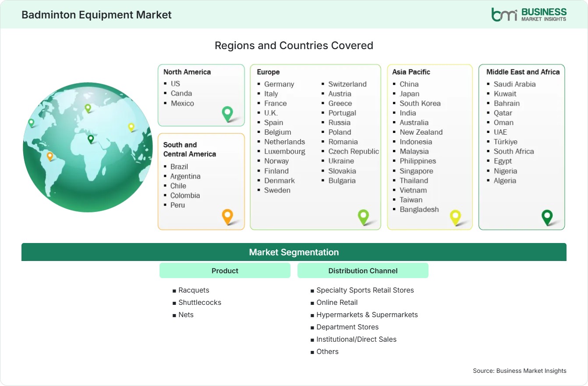Select the Product segmentation header

(225, 271)
